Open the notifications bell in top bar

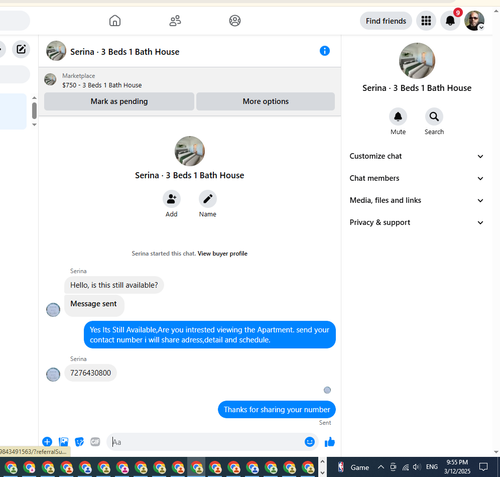(450, 21)
